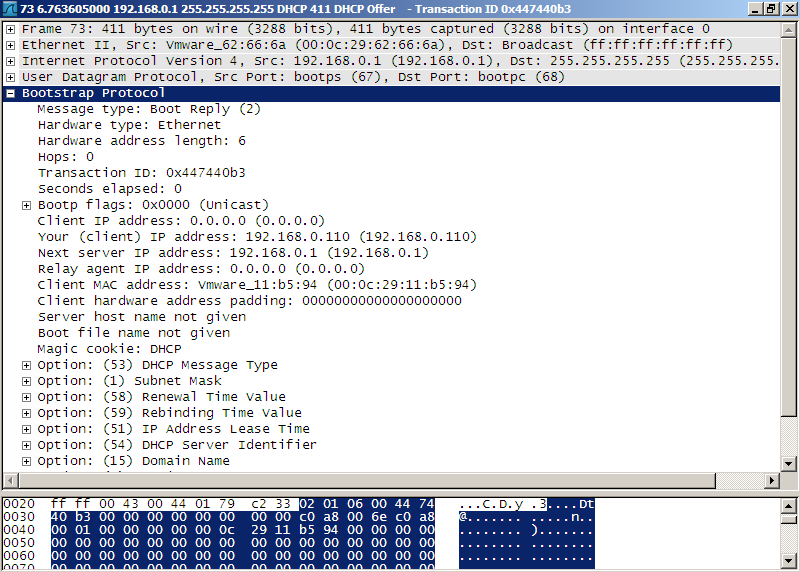Maximize the packet details window
This screenshot has height=572, width=800.
point(770,9)
